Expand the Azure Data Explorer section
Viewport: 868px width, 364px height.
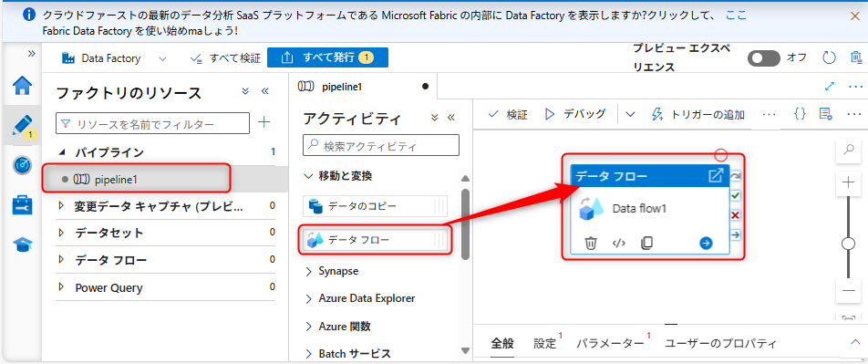click(x=308, y=298)
